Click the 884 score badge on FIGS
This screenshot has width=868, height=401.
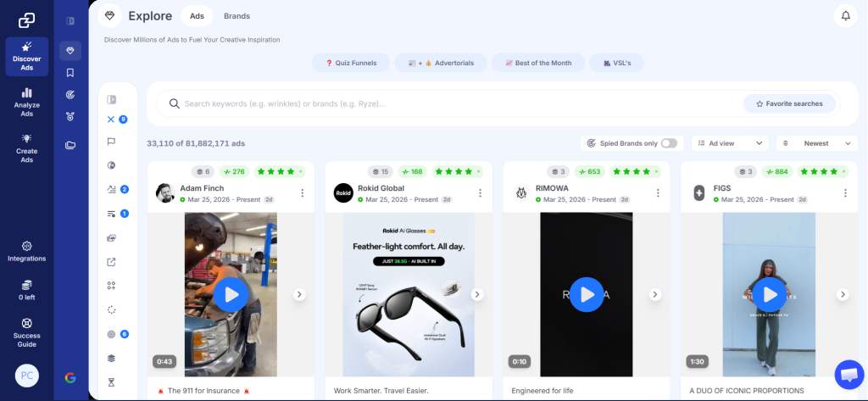click(x=777, y=172)
